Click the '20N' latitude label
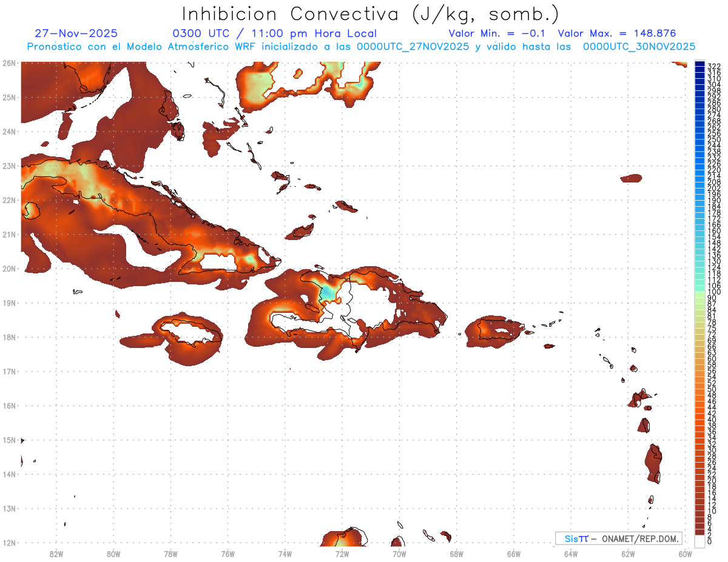 point(8,269)
